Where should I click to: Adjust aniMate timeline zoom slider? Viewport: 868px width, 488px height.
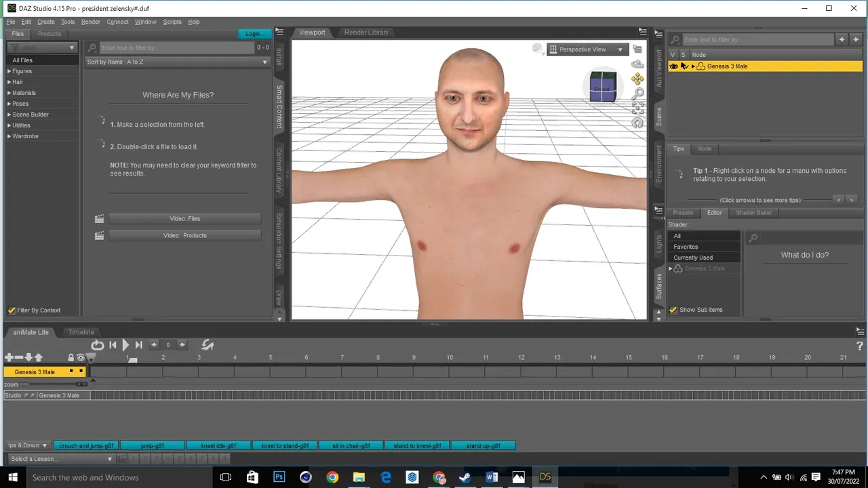click(54, 384)
